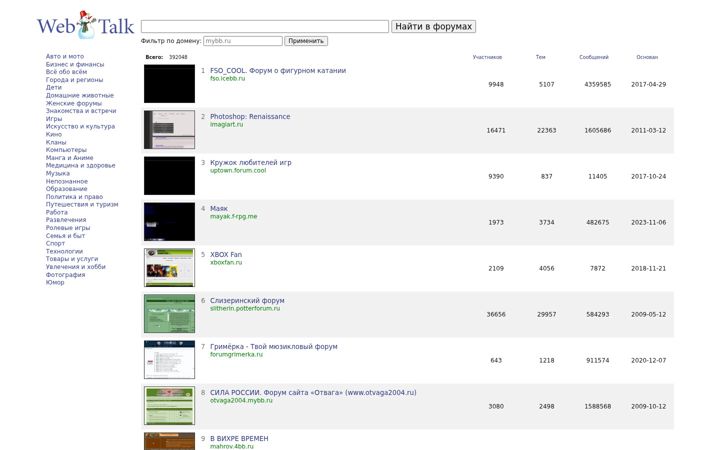
Task: Visit the imagiart.ru domain link
Action: 226,124
